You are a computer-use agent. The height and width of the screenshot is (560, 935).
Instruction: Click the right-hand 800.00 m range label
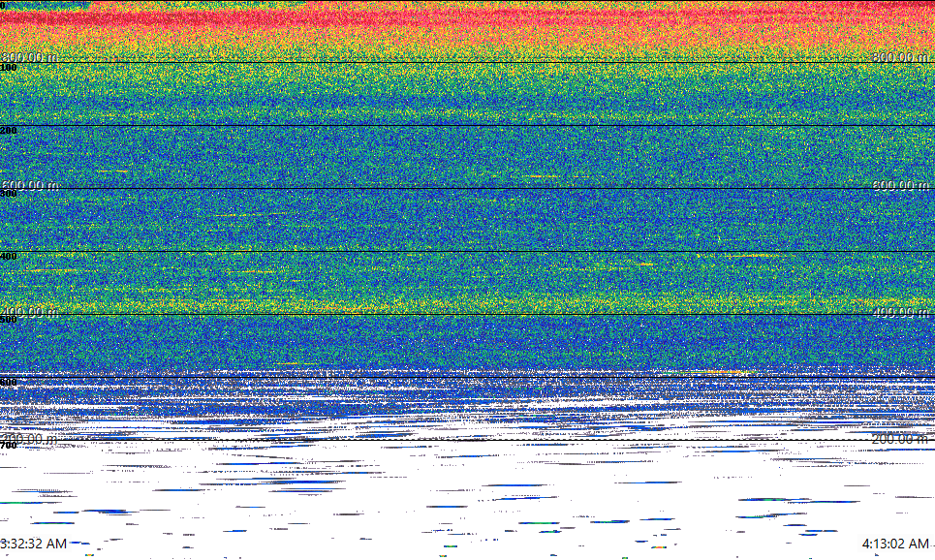coord(900,56)
